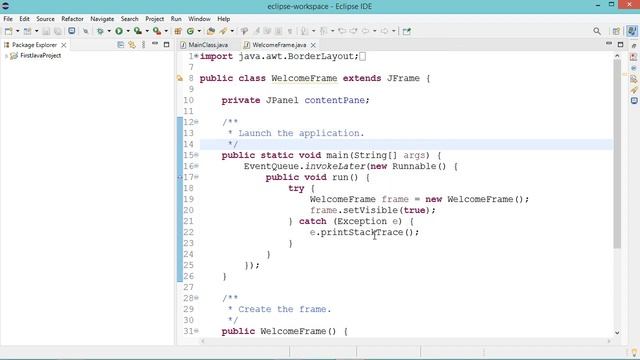Click the Open Perspective icon
640x360 pixels.
[x=616, y=31]
